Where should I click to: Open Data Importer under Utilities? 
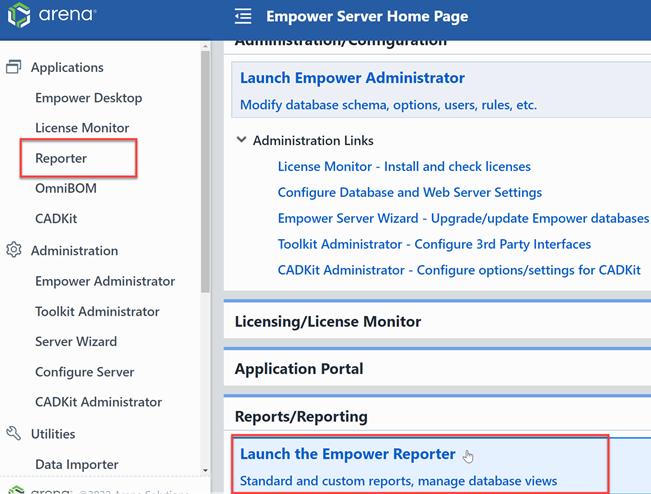click(x=77, y=464)
